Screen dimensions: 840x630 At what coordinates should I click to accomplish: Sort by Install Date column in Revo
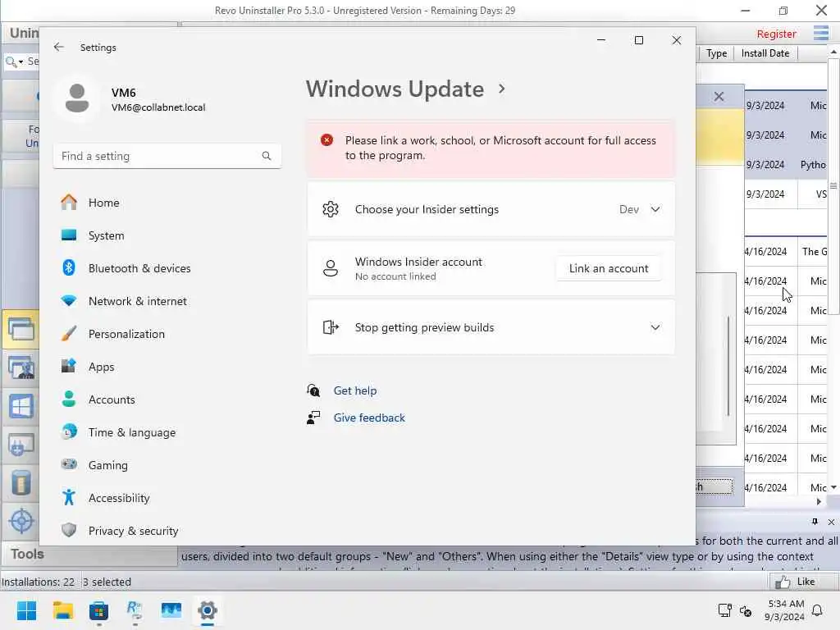pyautogui.click(x=765, y=53)
